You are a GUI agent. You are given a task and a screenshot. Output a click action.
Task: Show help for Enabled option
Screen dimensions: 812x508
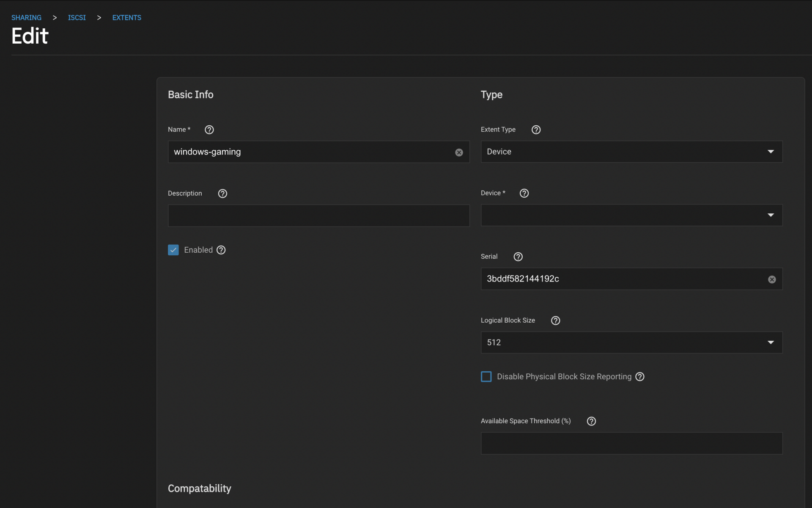(x=221, y=250)
